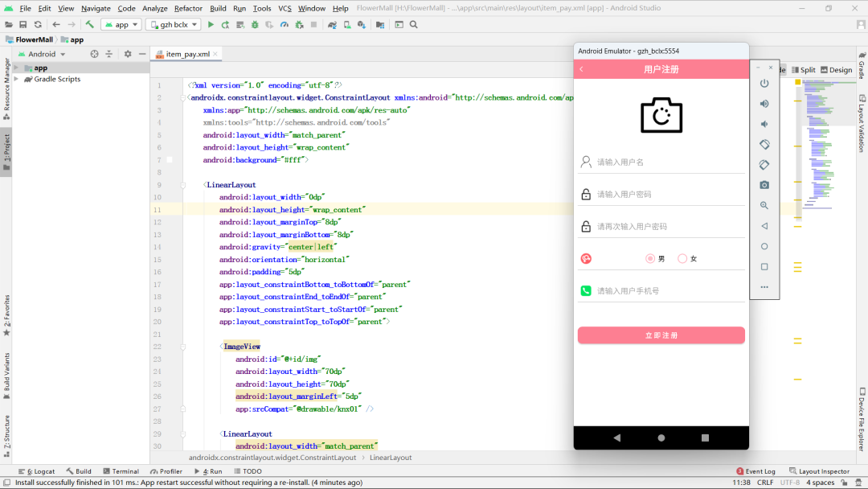Open the Android project view dropdown

[x=42, y=54]
